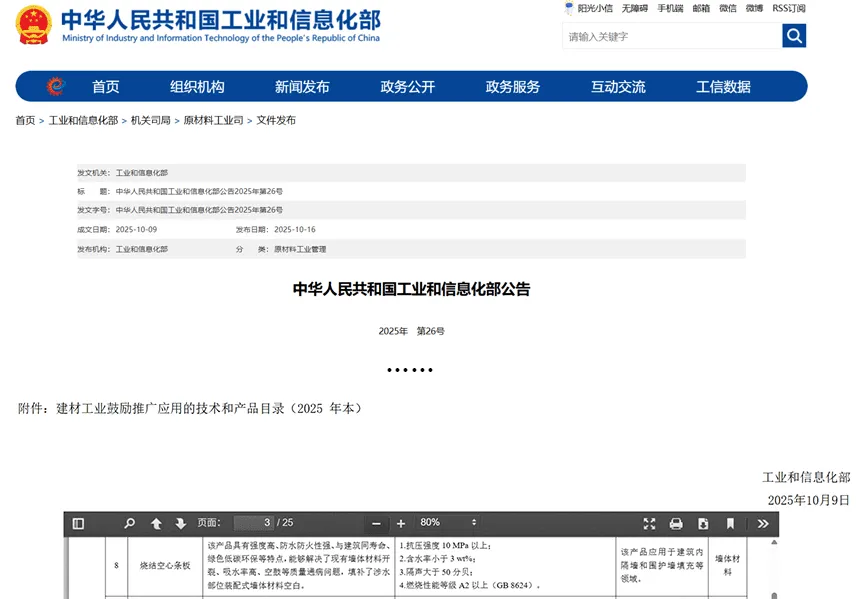865x599 pixels.
Task: Print the PDF document
Action: [676, 523]
